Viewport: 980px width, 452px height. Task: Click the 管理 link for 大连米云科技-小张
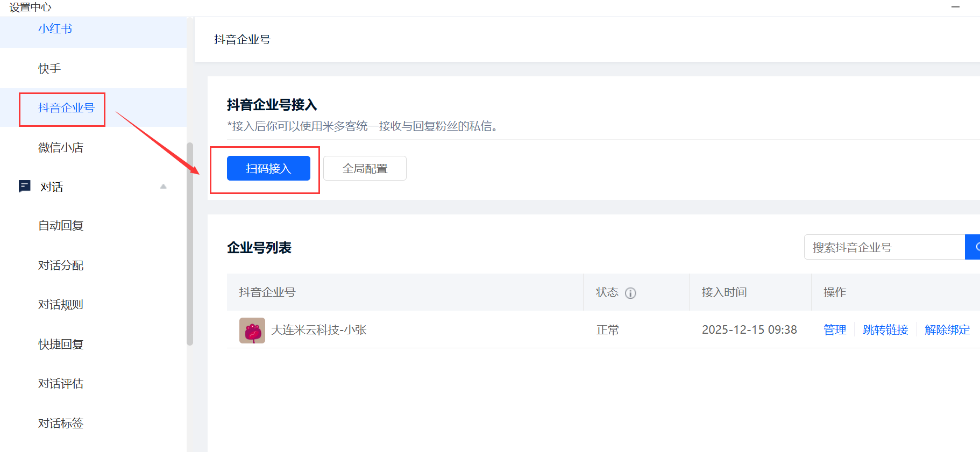835,330
